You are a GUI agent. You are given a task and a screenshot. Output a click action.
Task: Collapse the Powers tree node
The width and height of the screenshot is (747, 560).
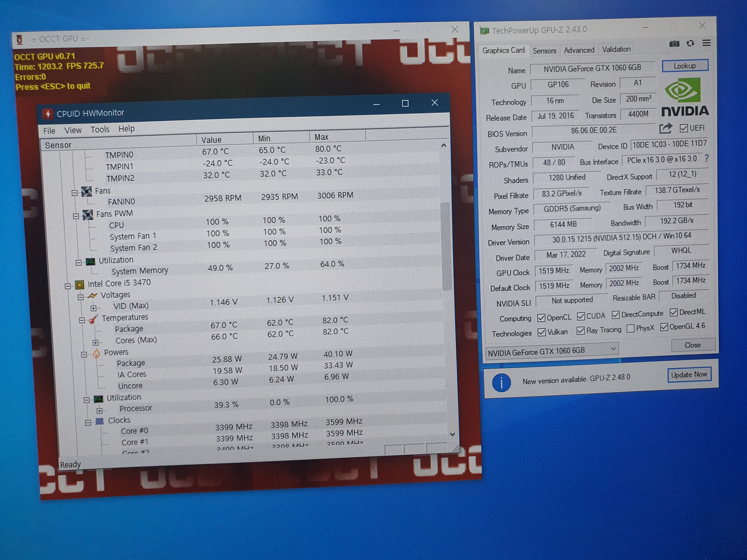coord(84,354)
